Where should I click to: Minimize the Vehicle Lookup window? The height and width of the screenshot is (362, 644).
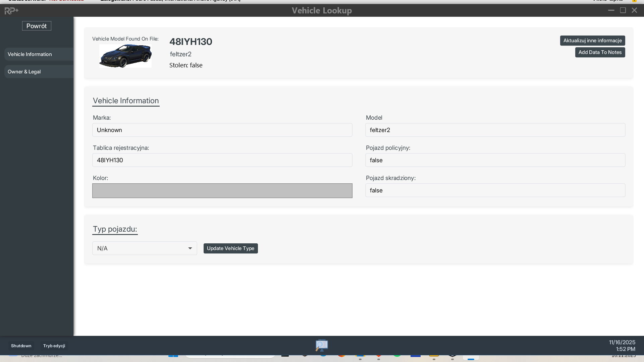coord(611,10)
